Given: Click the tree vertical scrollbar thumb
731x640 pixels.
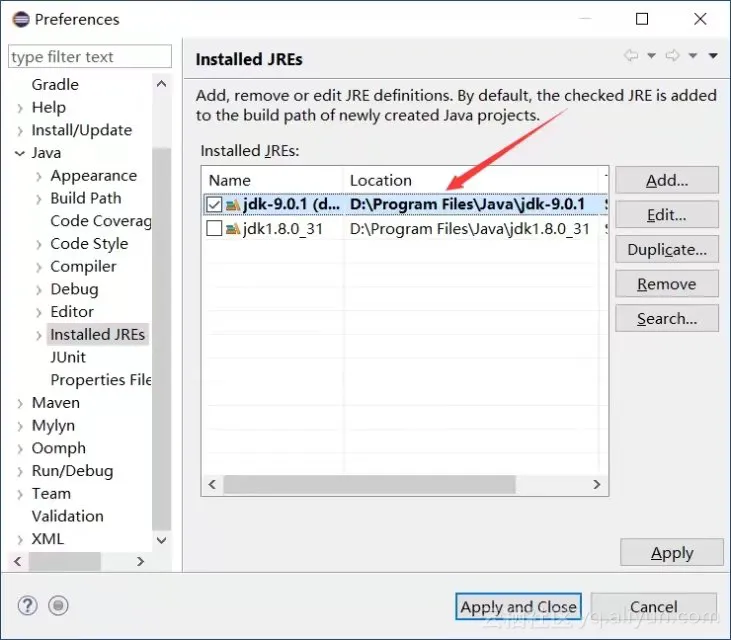Looking at the screenshot, I should (161, 339).
